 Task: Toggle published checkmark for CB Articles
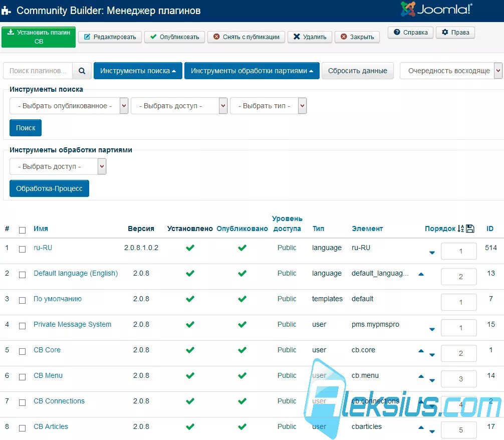242,426
